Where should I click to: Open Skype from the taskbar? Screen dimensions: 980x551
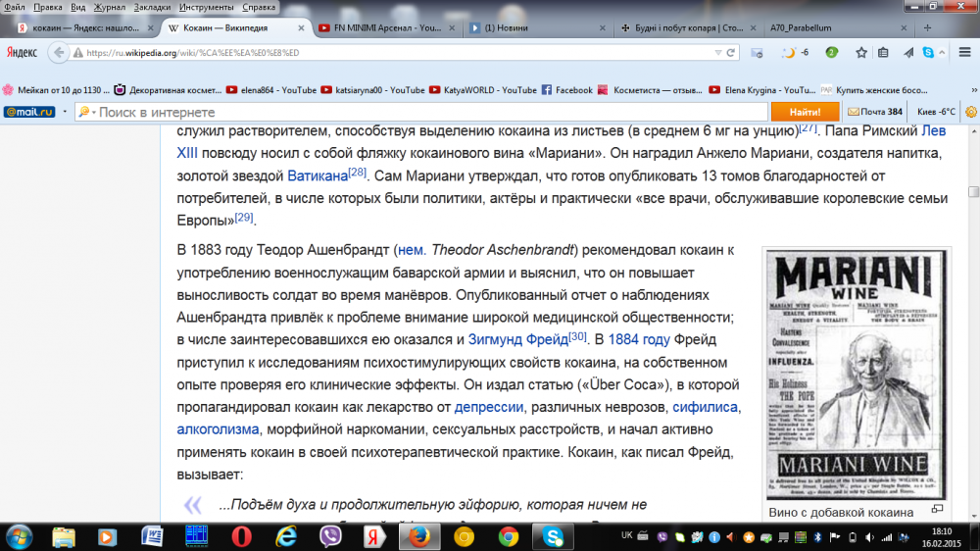tap(553, 536)
